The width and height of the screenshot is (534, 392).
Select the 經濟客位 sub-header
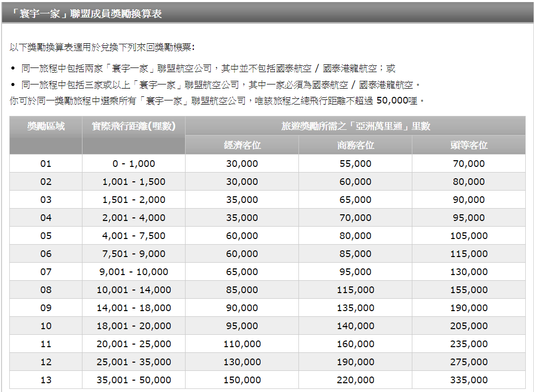[x=242, y=145]
